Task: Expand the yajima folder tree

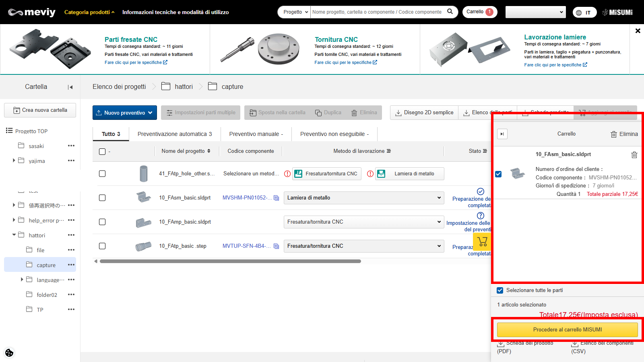Action: click(14, 160)
